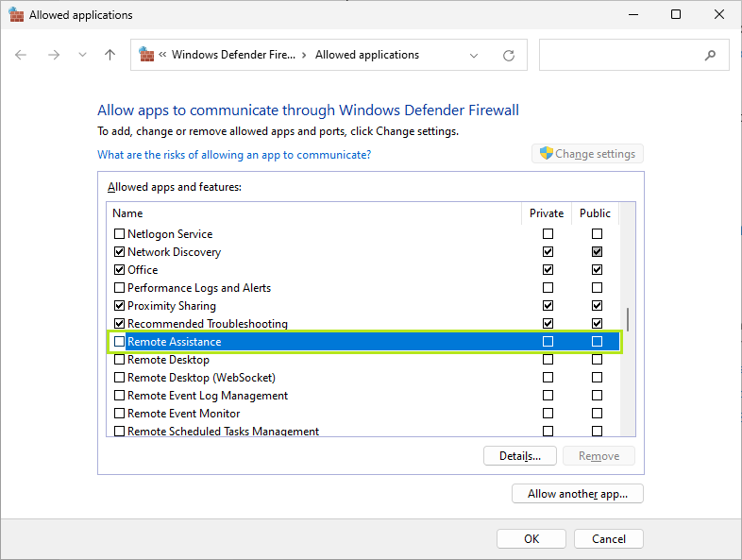Image resolution: width=742 pixels, height=560 pixels.
Task: Uncheck the Network Discovery entry checkbox
Action: (119, 252)
